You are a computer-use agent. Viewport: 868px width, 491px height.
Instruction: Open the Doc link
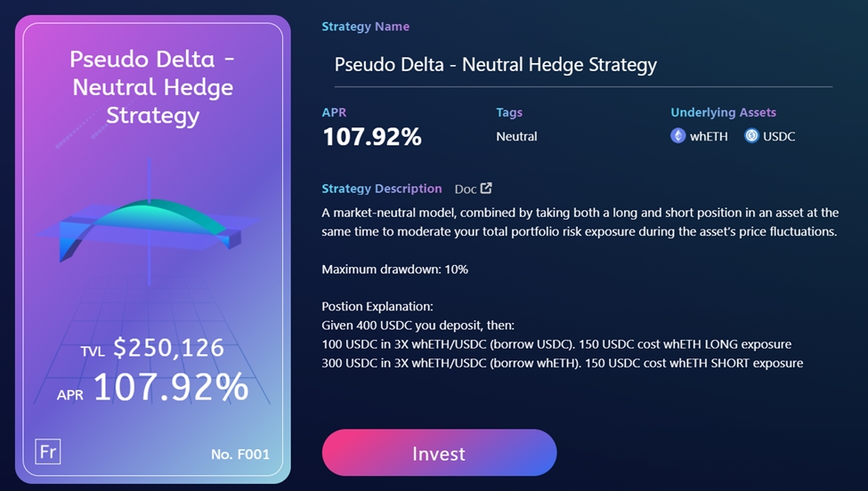coord(466,189)
